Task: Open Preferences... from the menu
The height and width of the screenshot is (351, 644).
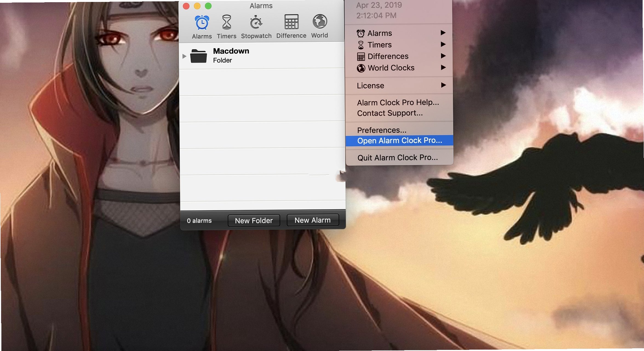Action: pos(399,130)
